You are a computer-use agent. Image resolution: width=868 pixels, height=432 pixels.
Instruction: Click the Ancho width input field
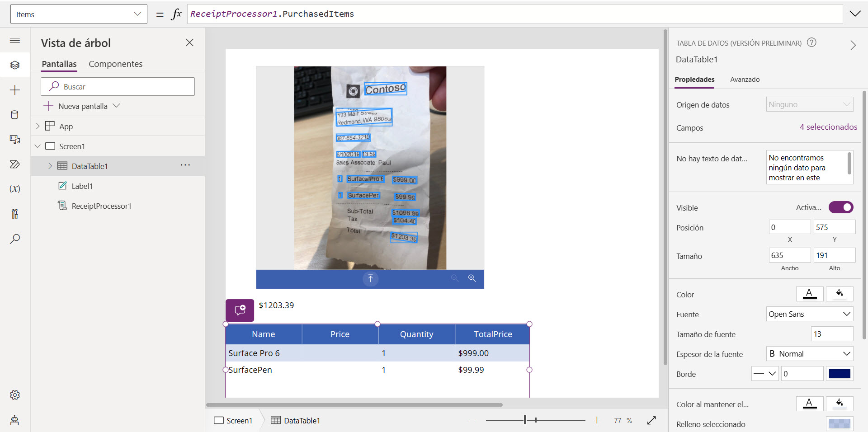click(790, 255)
